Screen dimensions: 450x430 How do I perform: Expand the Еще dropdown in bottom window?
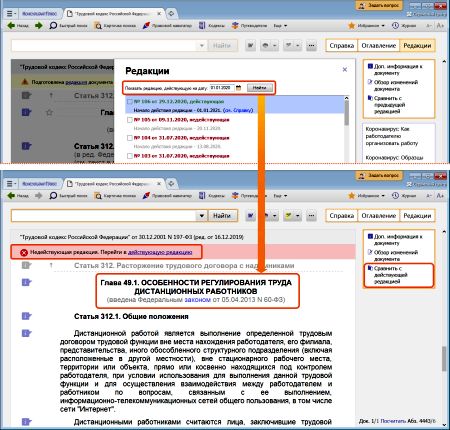[x=280, y=196]
